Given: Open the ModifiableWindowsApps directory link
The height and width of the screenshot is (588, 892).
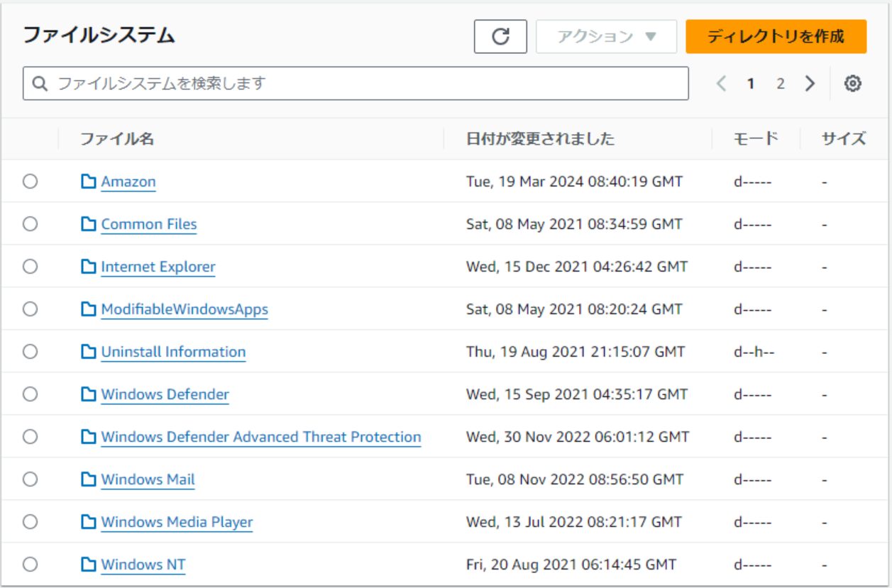Looking at the screenshot, I should click(x=185, y=309).
